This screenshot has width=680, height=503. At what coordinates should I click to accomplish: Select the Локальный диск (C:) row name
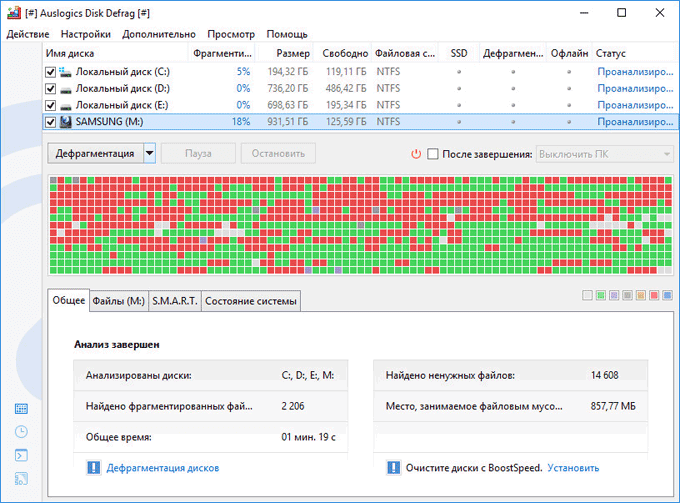[123, 72]
